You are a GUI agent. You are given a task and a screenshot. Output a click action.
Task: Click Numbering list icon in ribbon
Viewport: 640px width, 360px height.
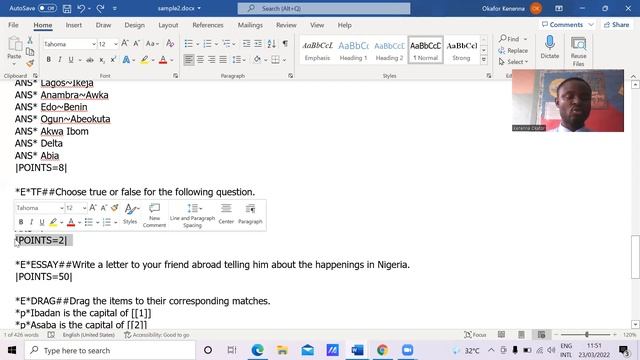tap(207, 44)
